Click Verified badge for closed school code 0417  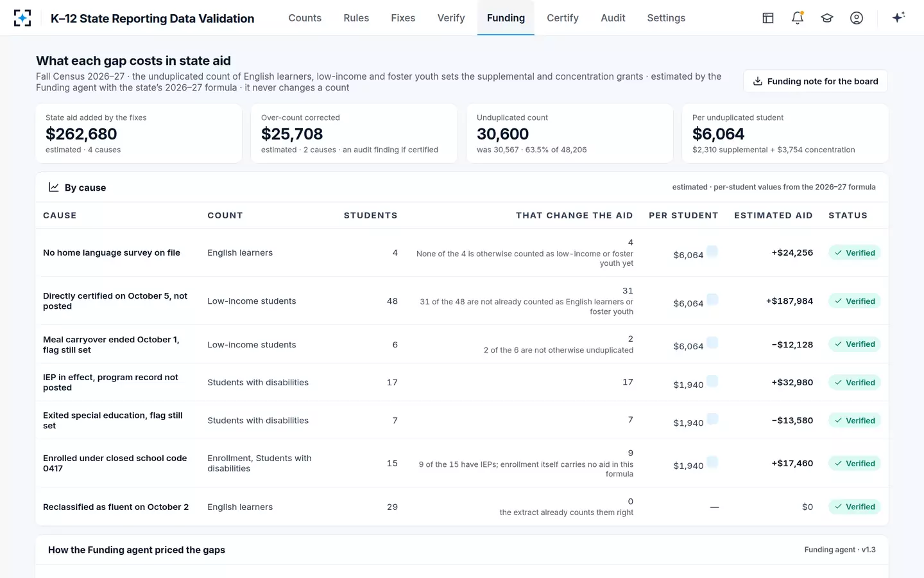(x=854, y=463)
